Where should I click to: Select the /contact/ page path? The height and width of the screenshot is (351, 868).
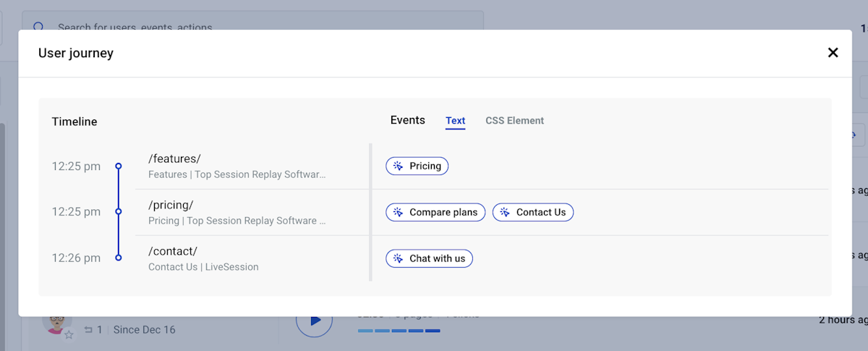173,251
